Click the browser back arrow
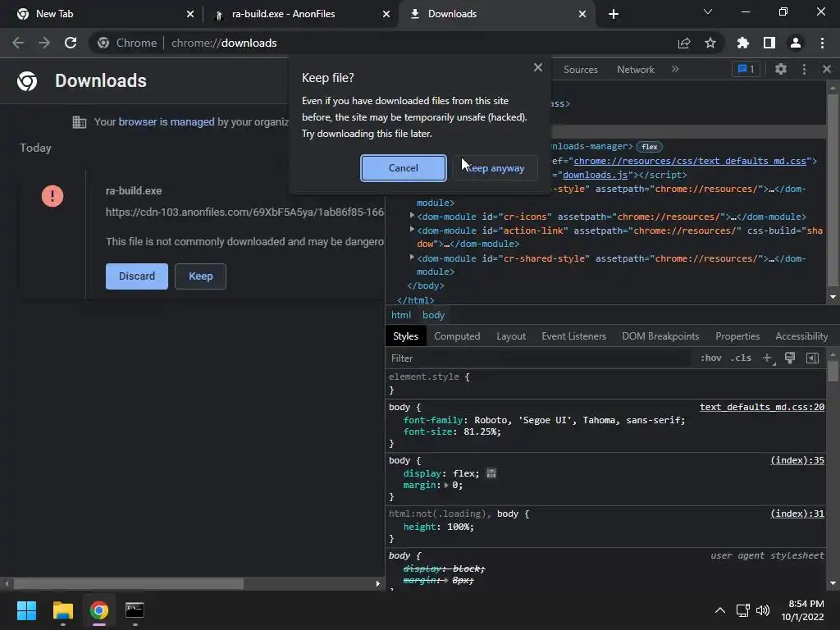 pyautogui.click(x=18, y=43)
